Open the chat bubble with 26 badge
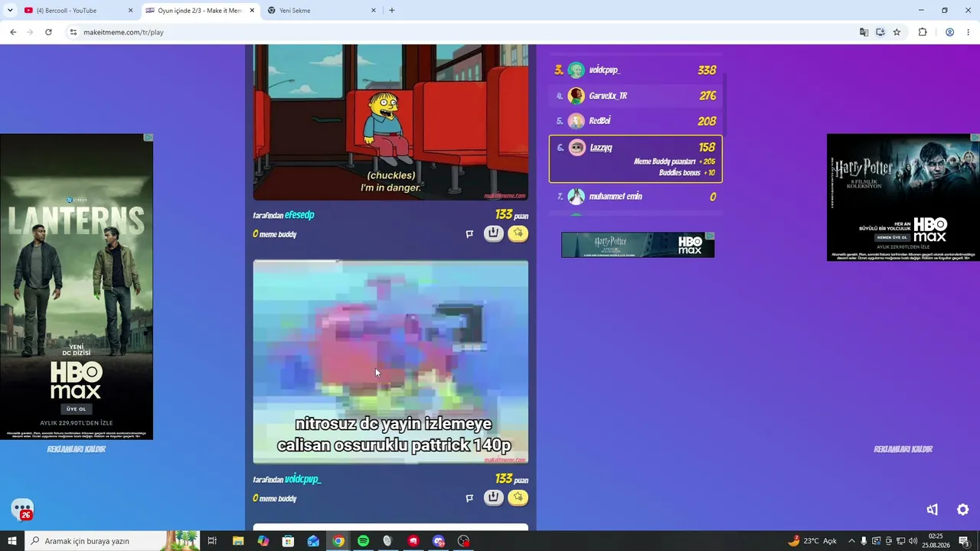The height and width of the screenshot is (551, 980). tap(22, 510)
